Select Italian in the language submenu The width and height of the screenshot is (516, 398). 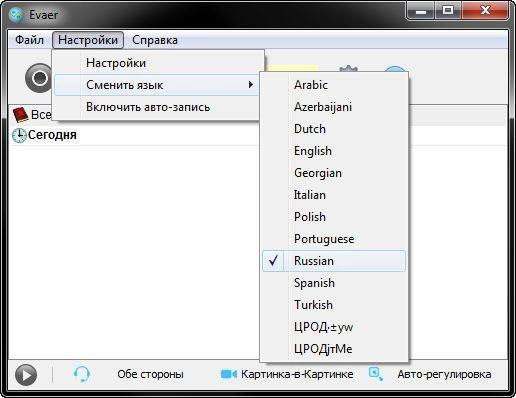334,195
